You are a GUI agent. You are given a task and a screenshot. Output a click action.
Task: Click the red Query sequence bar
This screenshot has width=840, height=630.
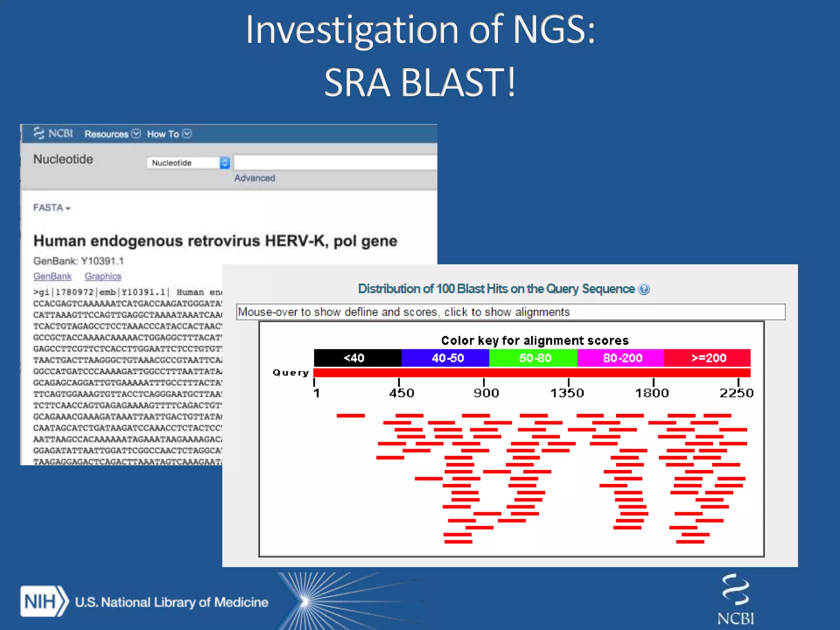tap(532, 372)
